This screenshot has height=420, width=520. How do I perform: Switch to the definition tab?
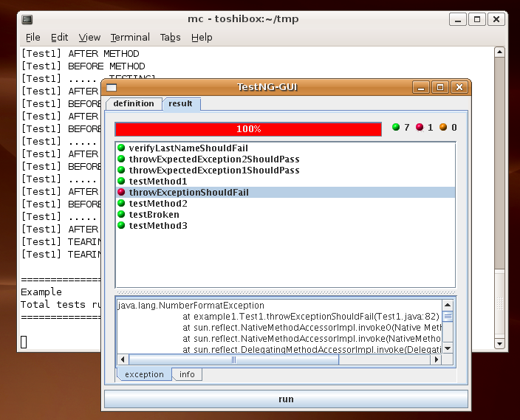(x=134, y=104)
